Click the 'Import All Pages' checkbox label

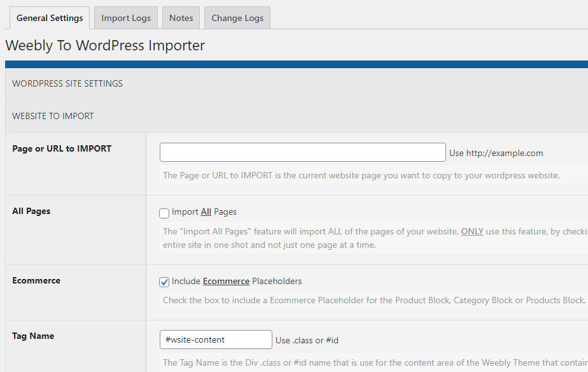click(204, 211)
